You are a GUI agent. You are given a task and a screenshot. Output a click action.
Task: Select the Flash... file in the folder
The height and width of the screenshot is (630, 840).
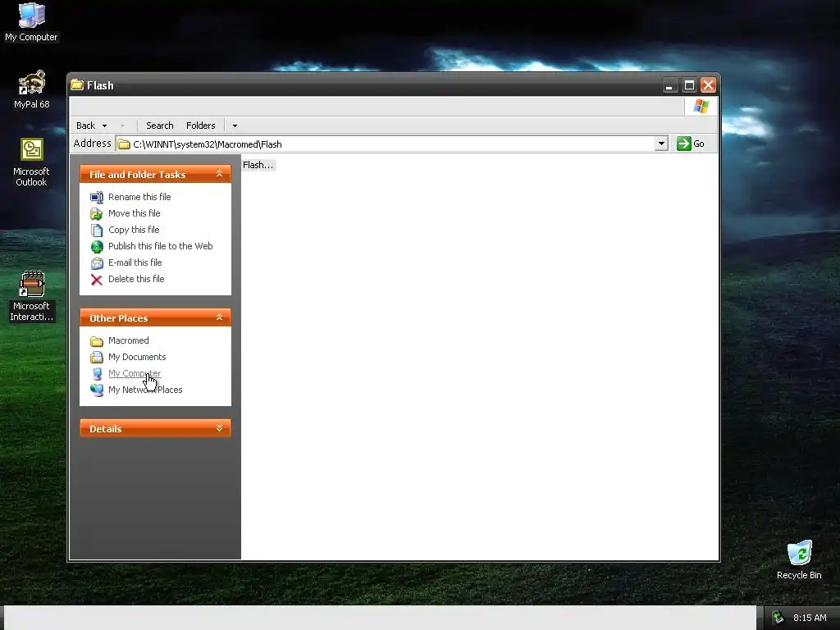[x=258, y=165]
